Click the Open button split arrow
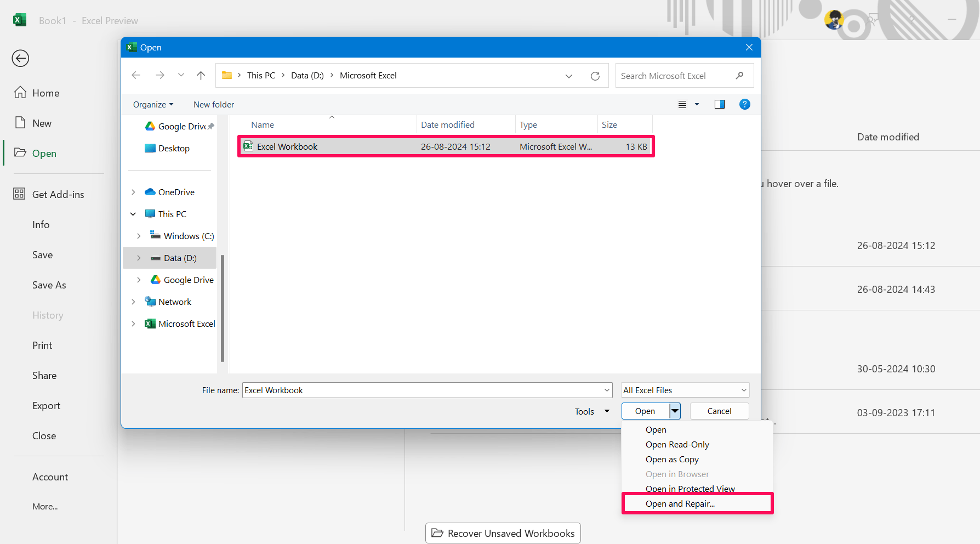 pyautogui.click(x=675, y=411)
